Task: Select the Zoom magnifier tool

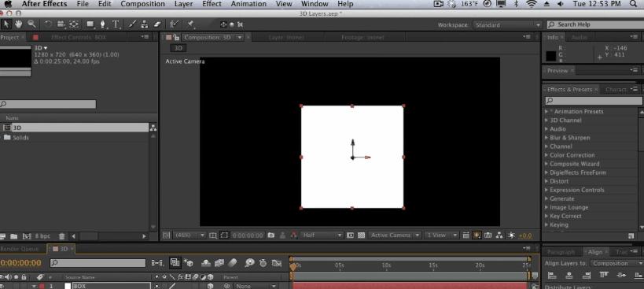Action: (x=31, y=24)
